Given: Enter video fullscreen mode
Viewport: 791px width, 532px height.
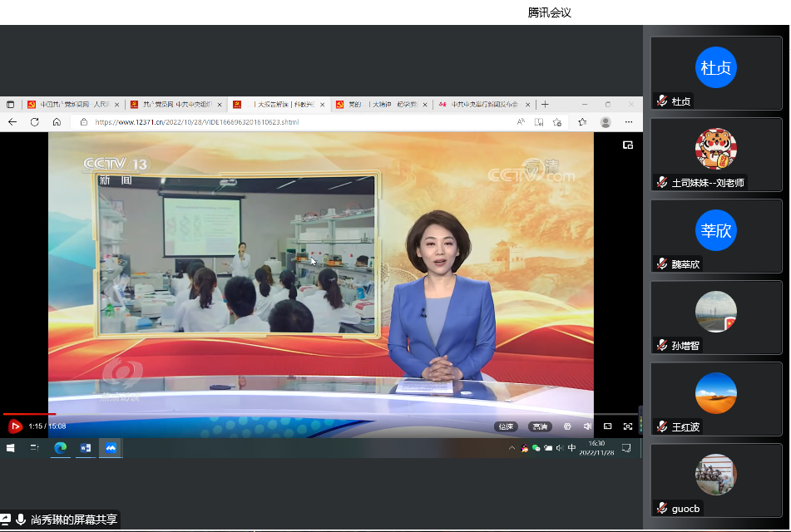Looking at the screenshot, I should [628, 426].
